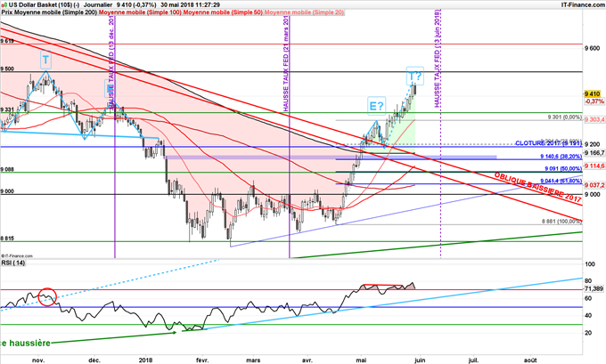Click the '20' tick on the RSI axis
The image size is (606, 364).
588,333
